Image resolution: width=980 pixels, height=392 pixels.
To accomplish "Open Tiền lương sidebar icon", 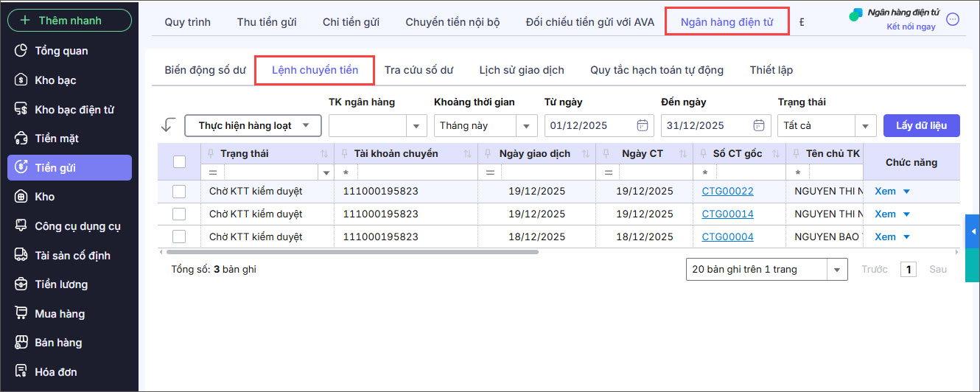I will [21, 284].
